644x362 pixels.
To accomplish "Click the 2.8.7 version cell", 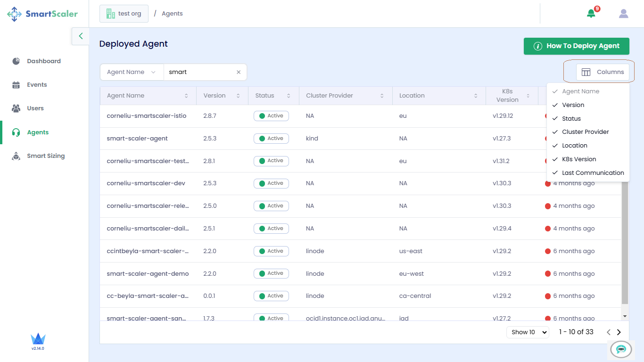I will point(210,116).
